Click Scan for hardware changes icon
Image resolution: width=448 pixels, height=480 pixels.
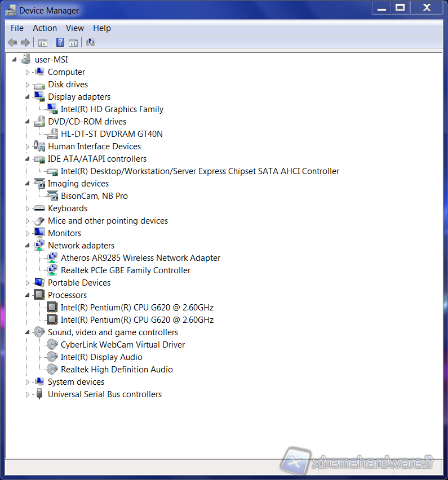(x=90, y=42)
